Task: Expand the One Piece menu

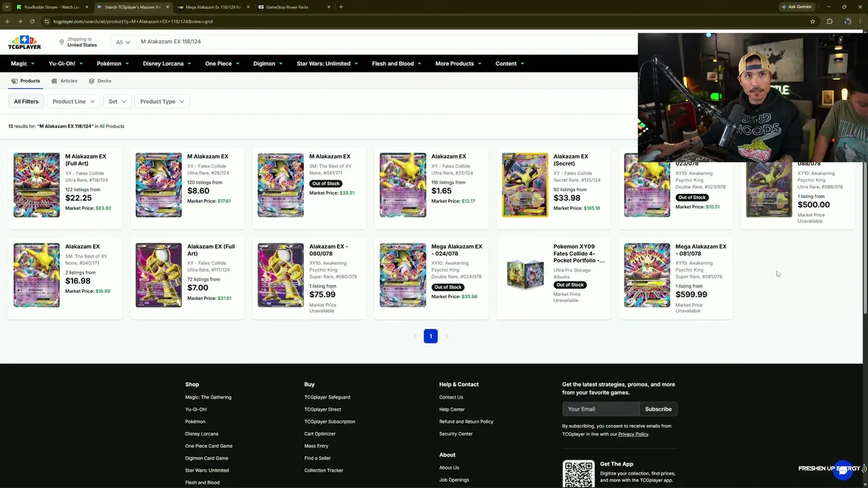Action: [222, 64]
